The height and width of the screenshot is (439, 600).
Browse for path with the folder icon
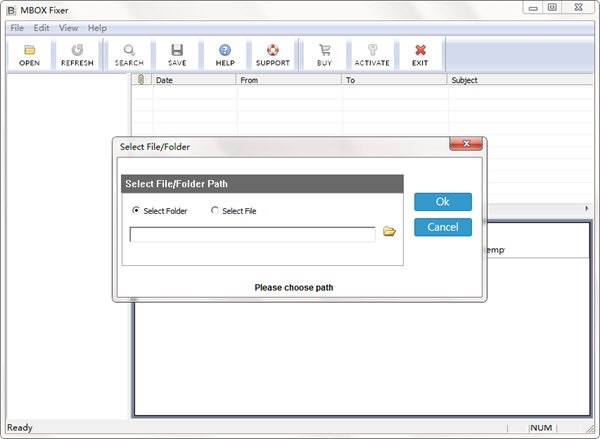(x=389, y=231)
